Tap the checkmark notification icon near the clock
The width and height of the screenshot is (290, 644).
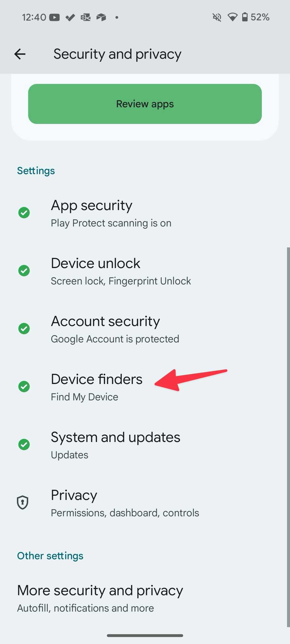70,17
